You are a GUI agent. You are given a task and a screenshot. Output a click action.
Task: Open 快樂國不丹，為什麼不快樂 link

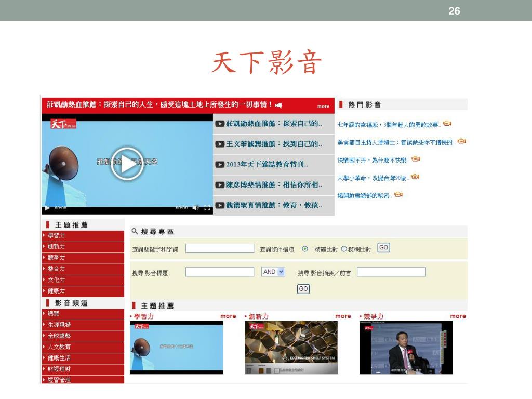coord(373,160)
